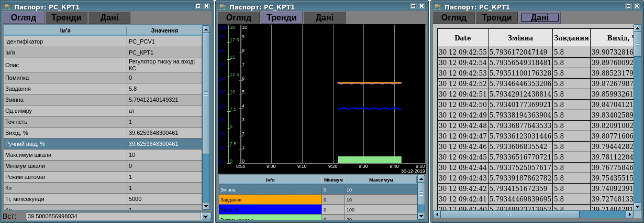This screenshot has width=644, height=223.
Task: Click the 'Значення' column header
Action: (164, 30)
